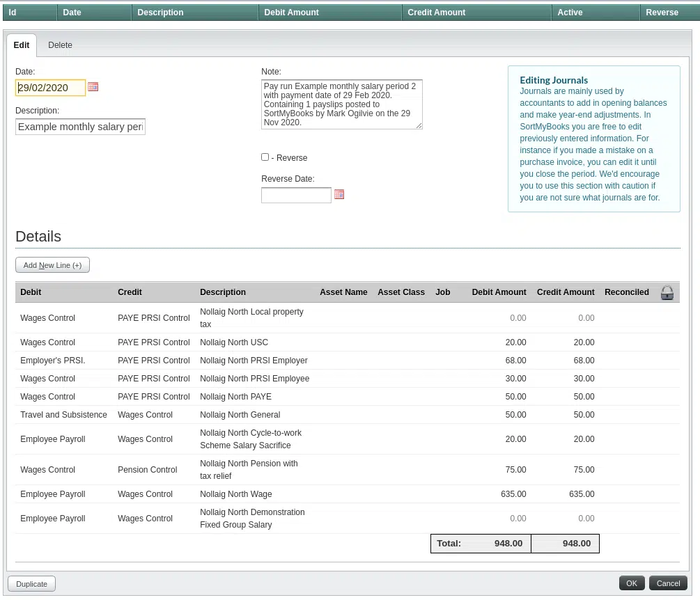
Task: Tick the Reverse checkbox
Action: 265,157
